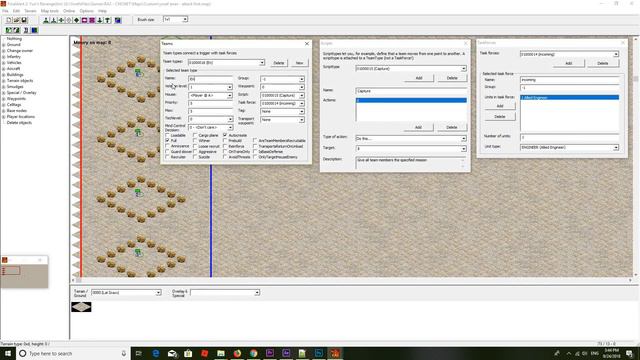
Task: Enable the IsBaseDefense checkbox
Action: coord(255,151)
